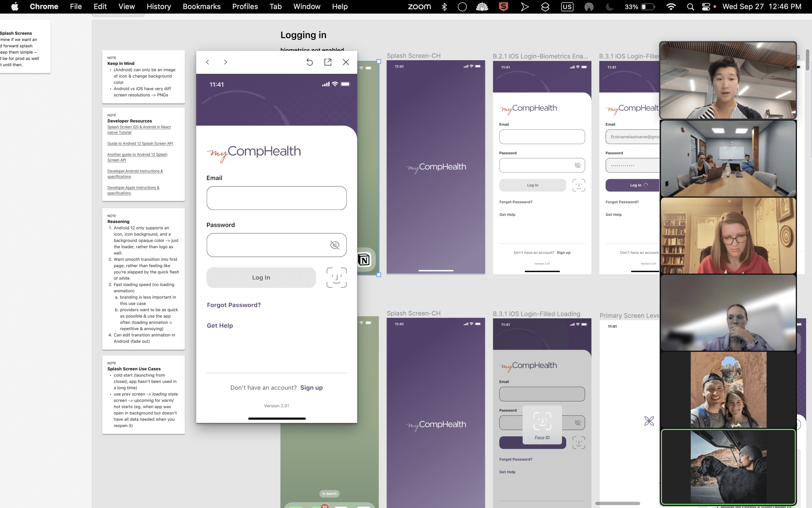Open Spotlight search from the menu bar

click(690, 7)
